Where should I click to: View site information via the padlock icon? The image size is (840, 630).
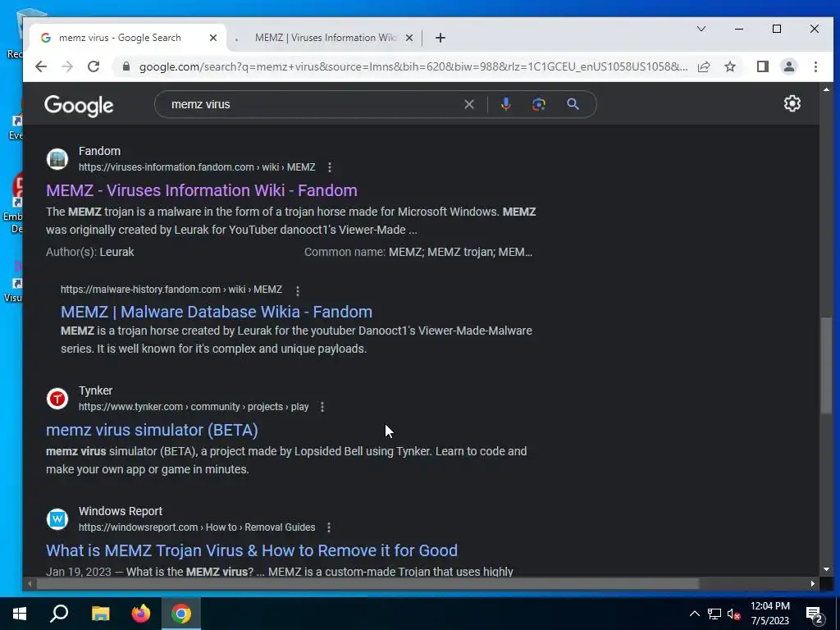126,66
